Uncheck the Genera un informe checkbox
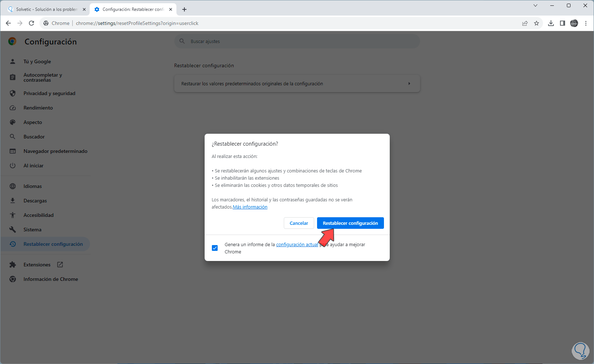Viewport: 594px width, 364px height. (x=215, y=248)
